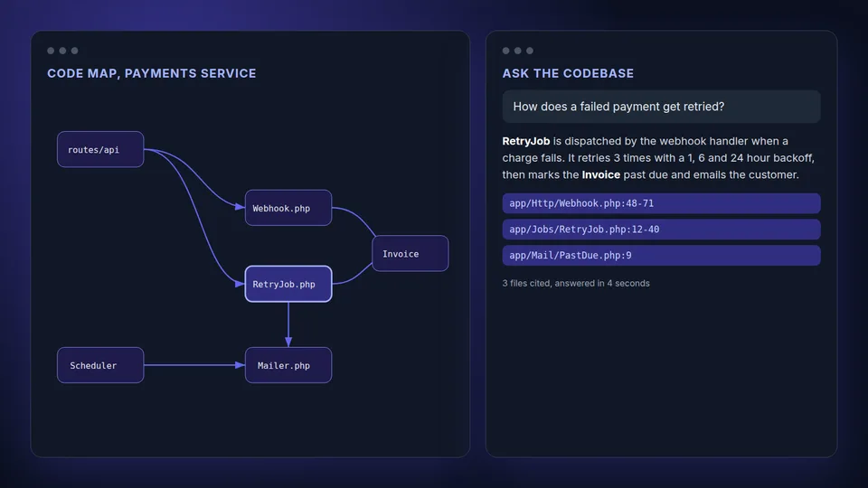
Task: Click bold RetryJob in the answer text
Action: click(x=526, y=141)
